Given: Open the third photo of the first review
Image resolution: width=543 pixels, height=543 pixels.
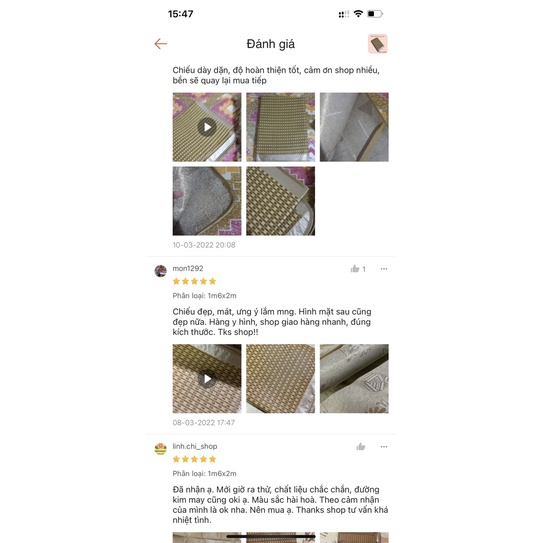Looking at the screenshot, I should tap(354, 127).
